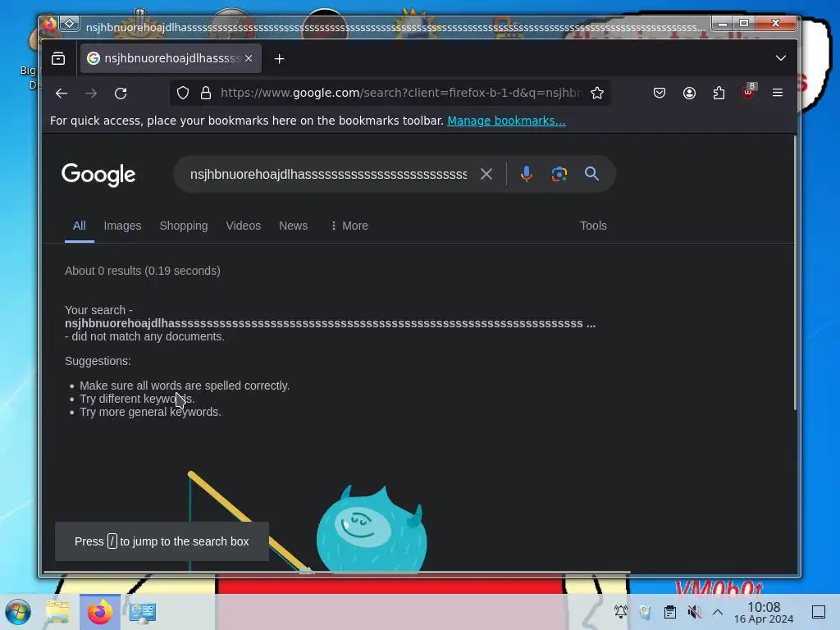Follow the Manage bookmarks link

click(x=506, y=121)
